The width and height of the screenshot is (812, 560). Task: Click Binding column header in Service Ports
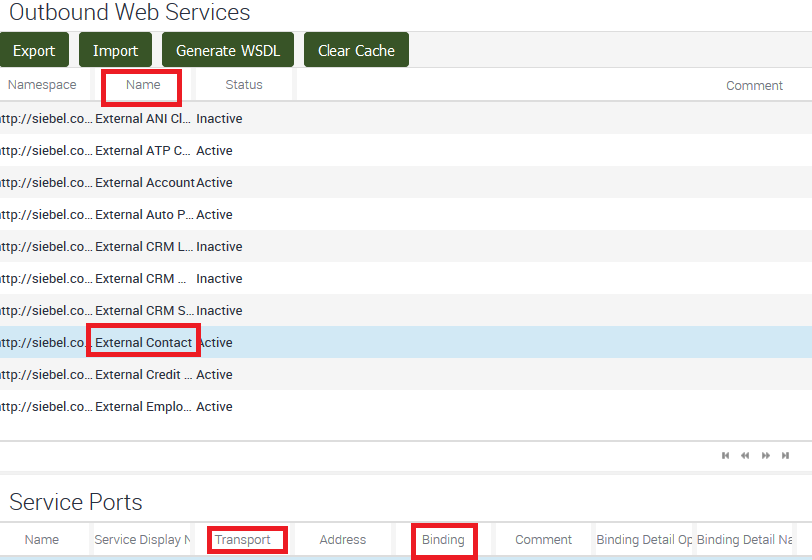click(443, 540)
